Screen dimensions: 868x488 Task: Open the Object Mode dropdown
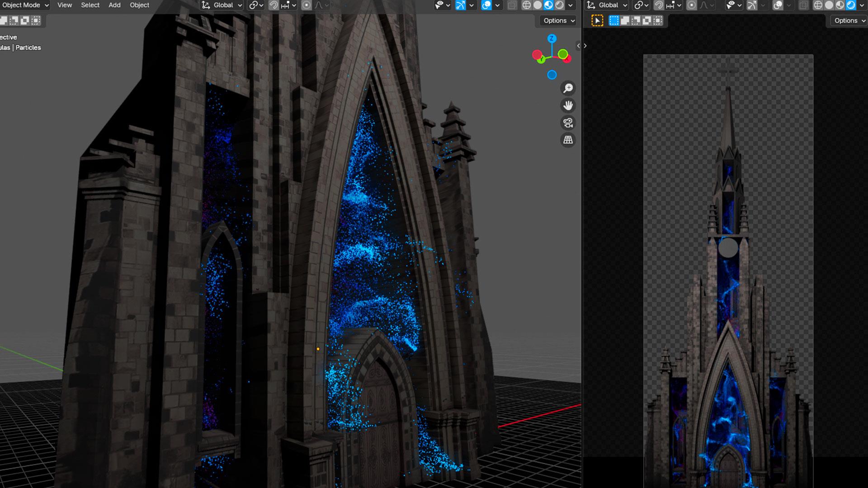pyautogui.click(x=25, y=5)
